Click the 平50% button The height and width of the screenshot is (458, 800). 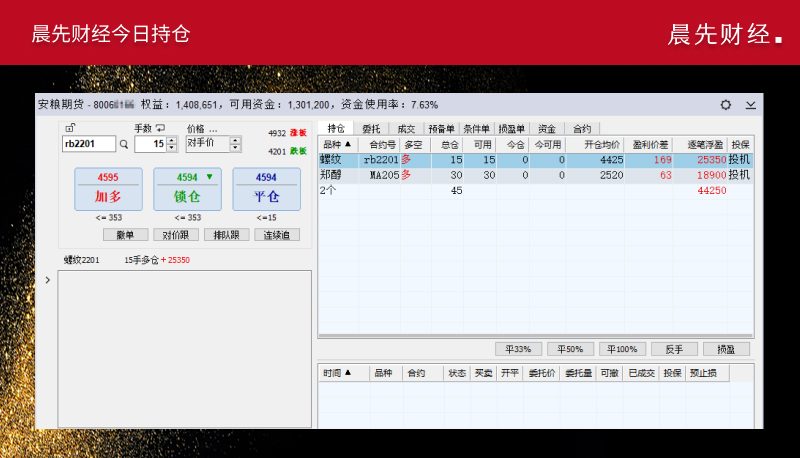click(570, 349)
